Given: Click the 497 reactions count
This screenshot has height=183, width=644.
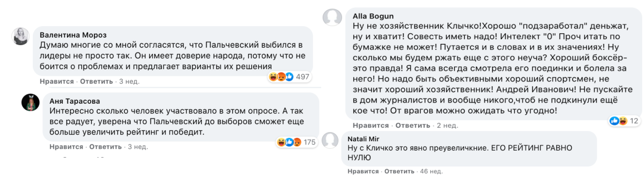Looking at the screenshot, I should click(303, 77).
